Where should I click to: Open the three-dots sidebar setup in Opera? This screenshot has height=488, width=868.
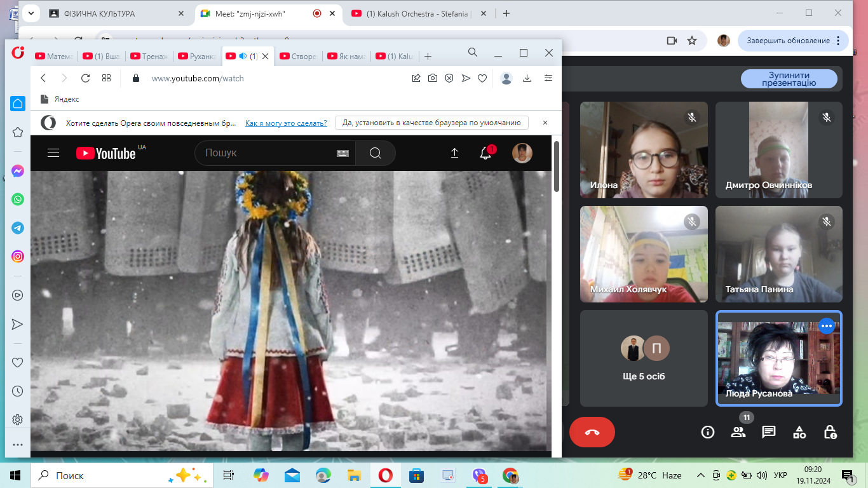pos(18,445)
